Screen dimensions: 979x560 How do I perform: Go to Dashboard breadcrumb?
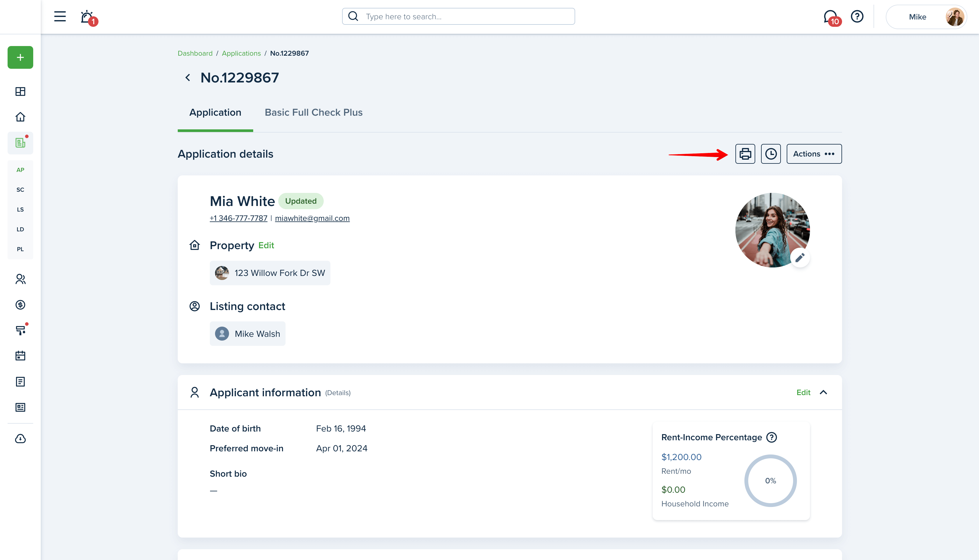pyautogui.click(x=195, y=53)
